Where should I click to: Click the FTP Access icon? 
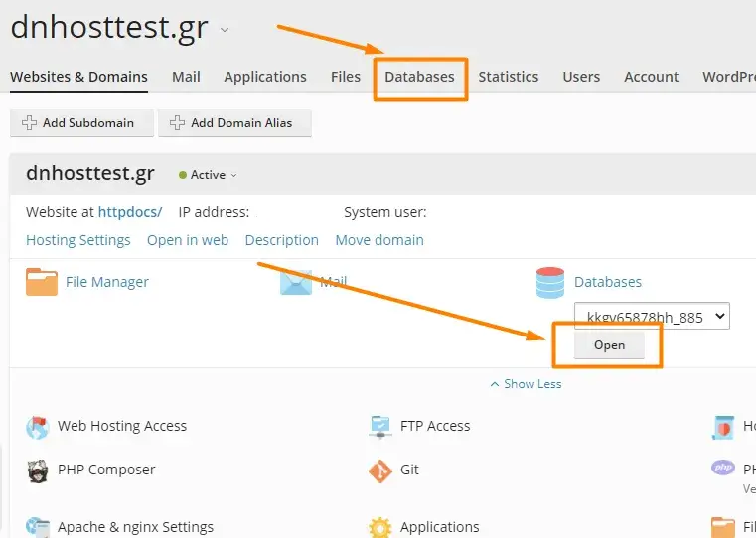pyautogui.click(x=379, y=427)
